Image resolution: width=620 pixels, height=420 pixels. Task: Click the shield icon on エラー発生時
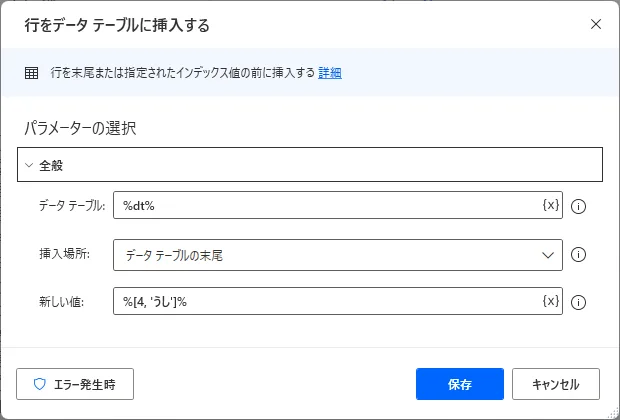(x=40, y=383)
